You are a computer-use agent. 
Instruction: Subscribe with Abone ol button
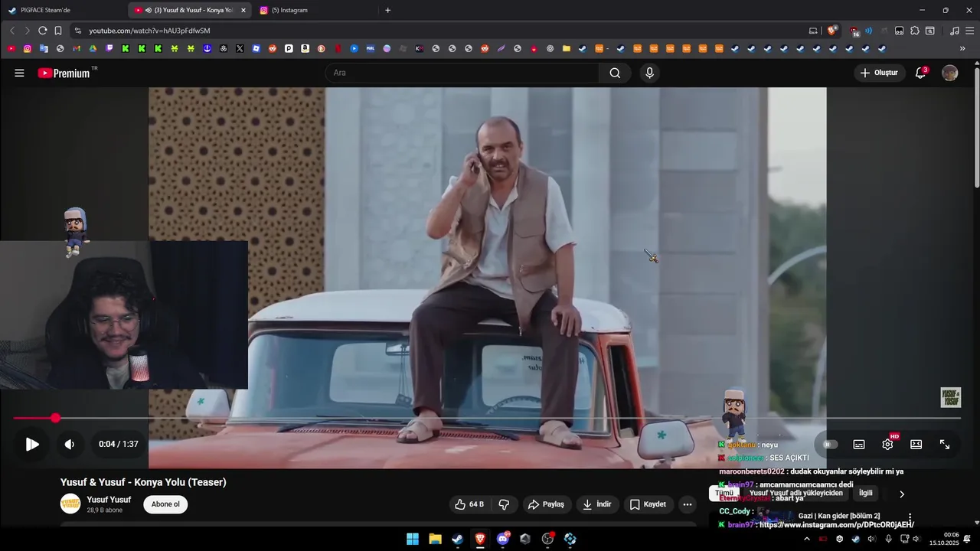coord(165,504)
